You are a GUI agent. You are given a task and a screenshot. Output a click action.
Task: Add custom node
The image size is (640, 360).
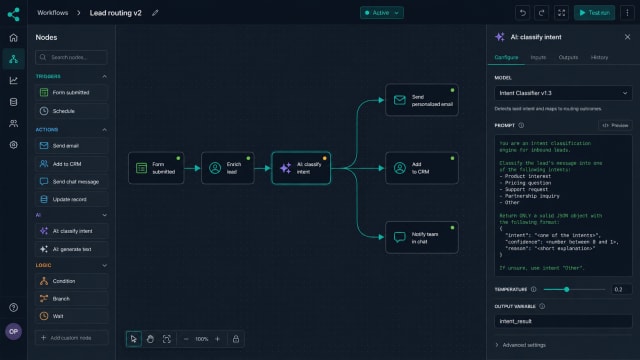click(x=71, y=338)
